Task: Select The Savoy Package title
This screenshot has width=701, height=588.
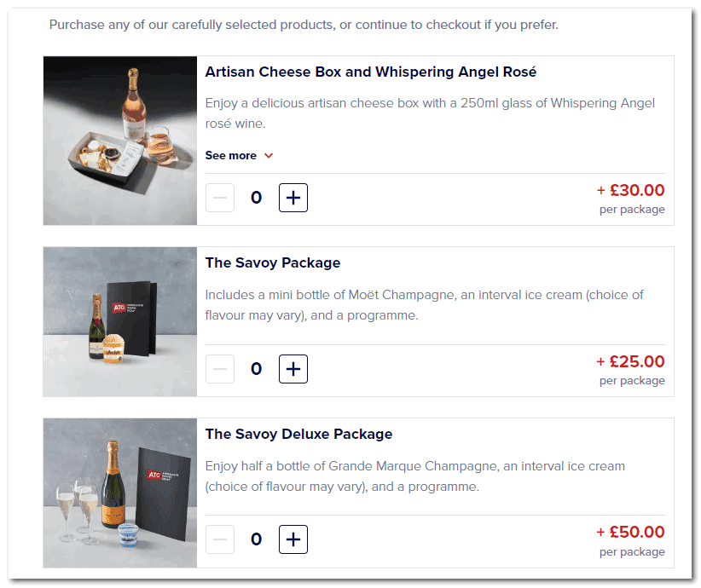Action: pos(273,263)
